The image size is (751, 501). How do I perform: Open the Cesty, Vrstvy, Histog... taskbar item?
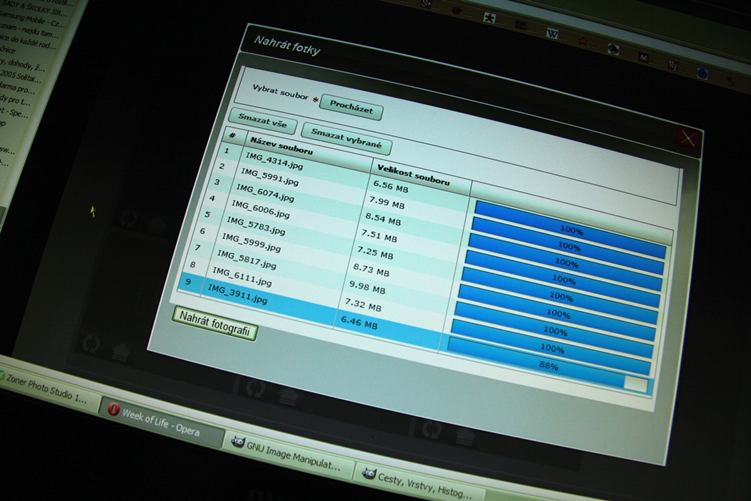click(419, 482)
